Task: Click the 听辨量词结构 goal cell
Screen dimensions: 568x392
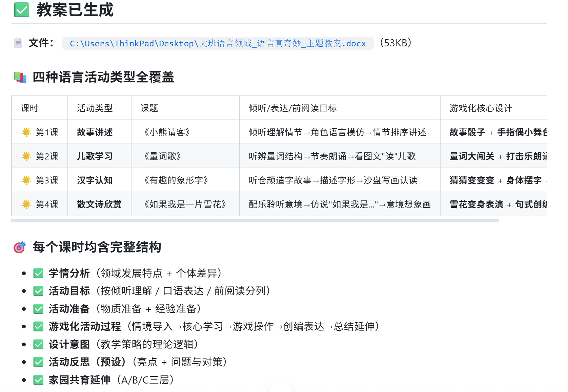Action: click(340, 156)
